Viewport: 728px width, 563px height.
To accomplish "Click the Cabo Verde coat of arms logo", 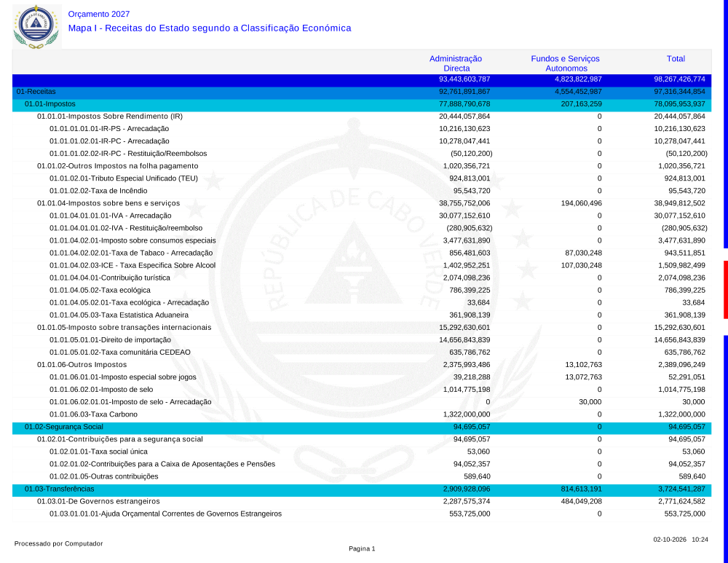I will (x=36, y=26).
